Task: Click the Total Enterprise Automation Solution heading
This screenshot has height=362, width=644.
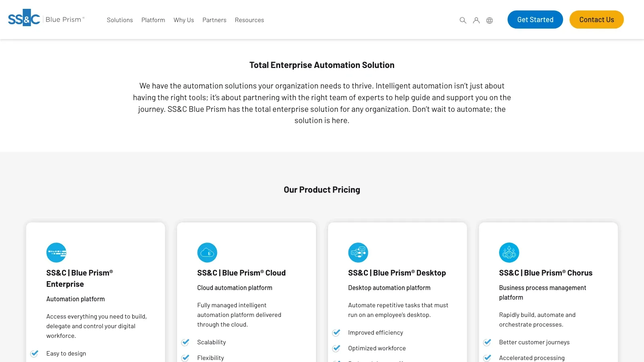Action: click(322, 65)
